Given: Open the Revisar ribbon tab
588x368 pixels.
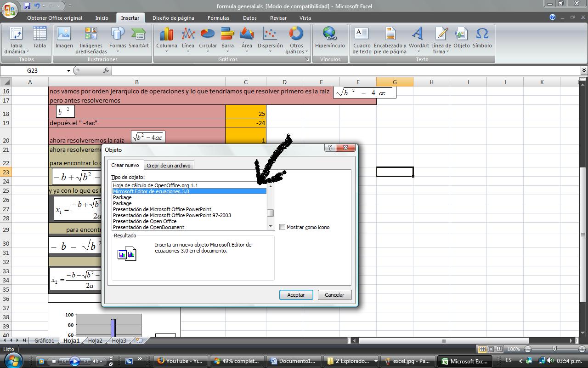Looking at the screenshot, I should (278, 18).
